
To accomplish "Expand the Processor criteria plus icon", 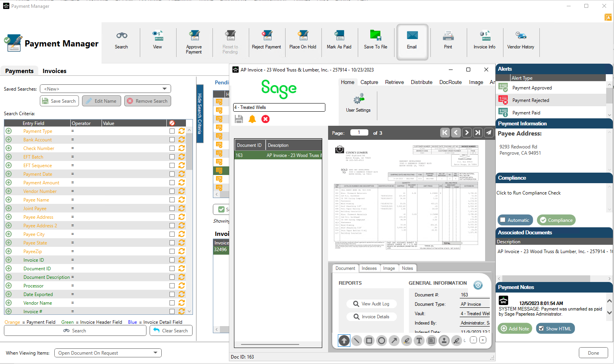I will coord(9,285).
